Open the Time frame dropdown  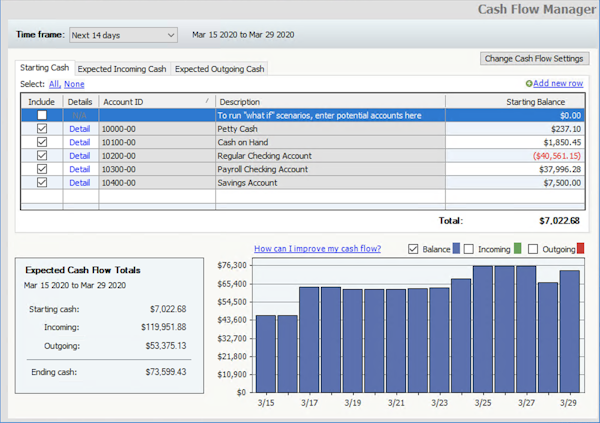click(x=123, y=35)
